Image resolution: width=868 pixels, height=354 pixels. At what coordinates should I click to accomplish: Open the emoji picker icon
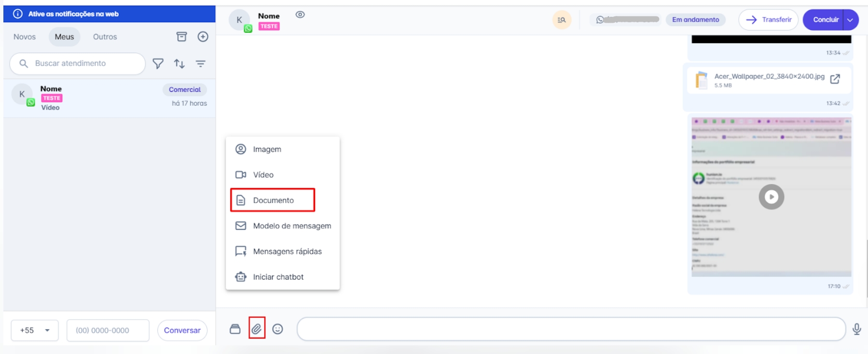click(x=277, y=329)
